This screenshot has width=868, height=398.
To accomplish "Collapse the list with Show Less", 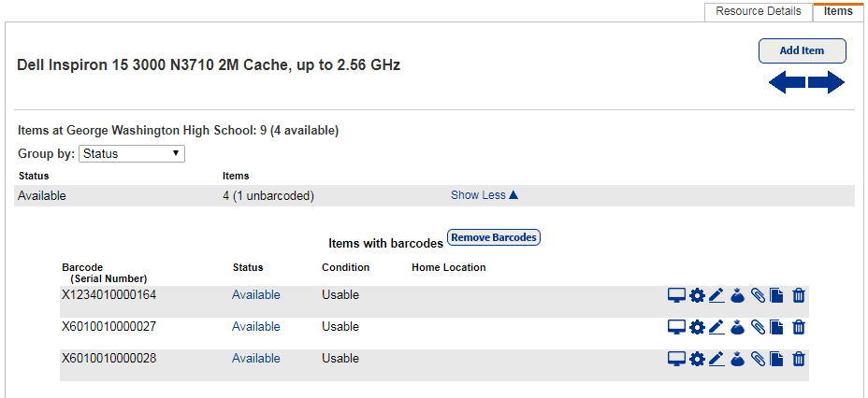I will [x=484, y=195].
